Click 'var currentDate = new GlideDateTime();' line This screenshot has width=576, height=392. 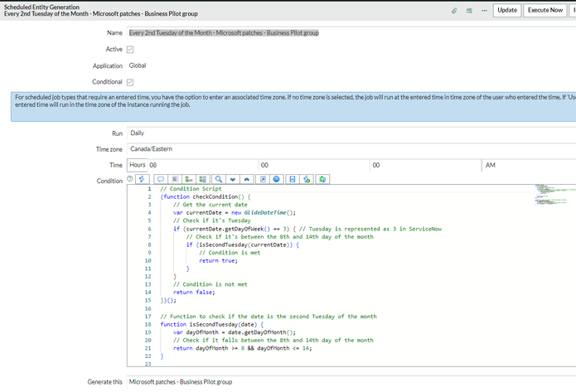235,213
